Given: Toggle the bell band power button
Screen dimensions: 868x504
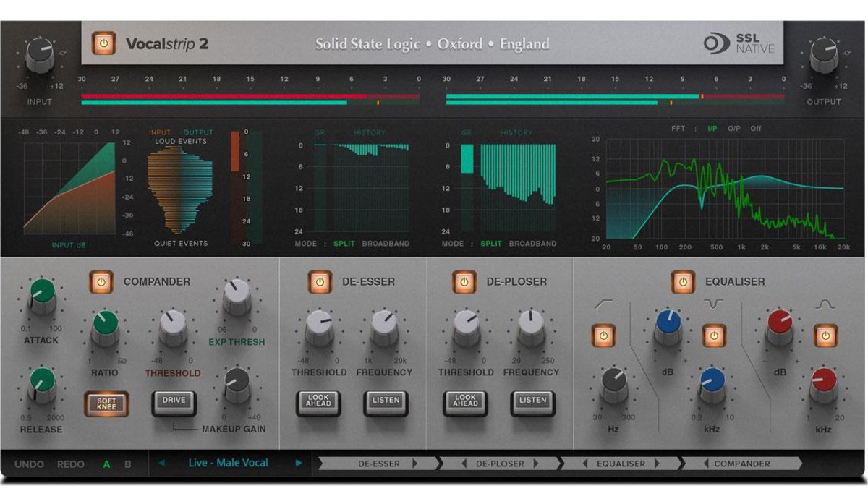Looking at the screenshot, I should 825,336.
